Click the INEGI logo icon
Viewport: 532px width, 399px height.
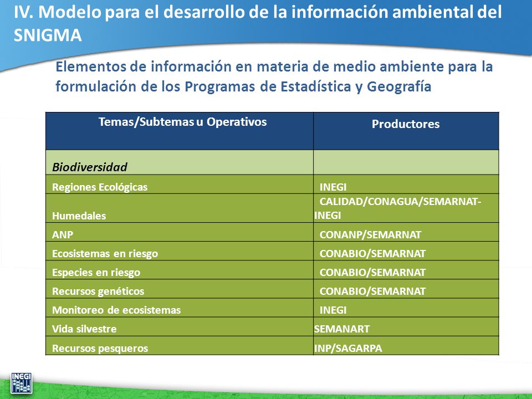(22, 383)
